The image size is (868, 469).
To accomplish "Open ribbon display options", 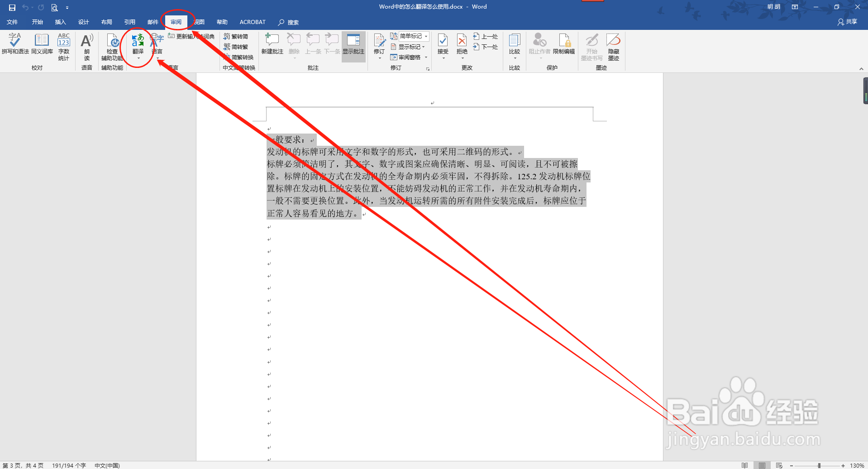I will coord(795,7).
